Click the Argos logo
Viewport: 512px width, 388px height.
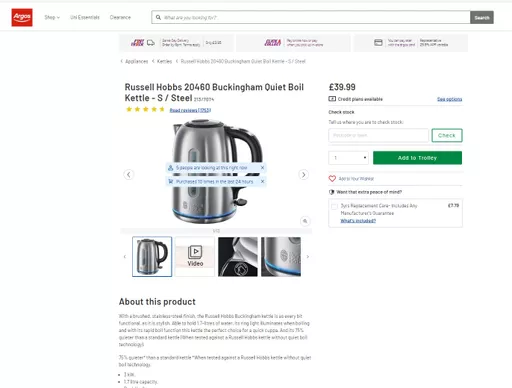click(22, 17)
